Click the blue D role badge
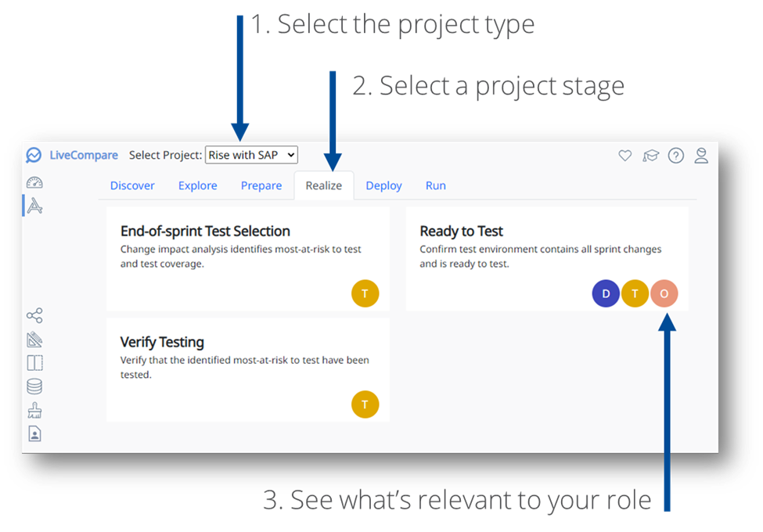 click(606, 293)
